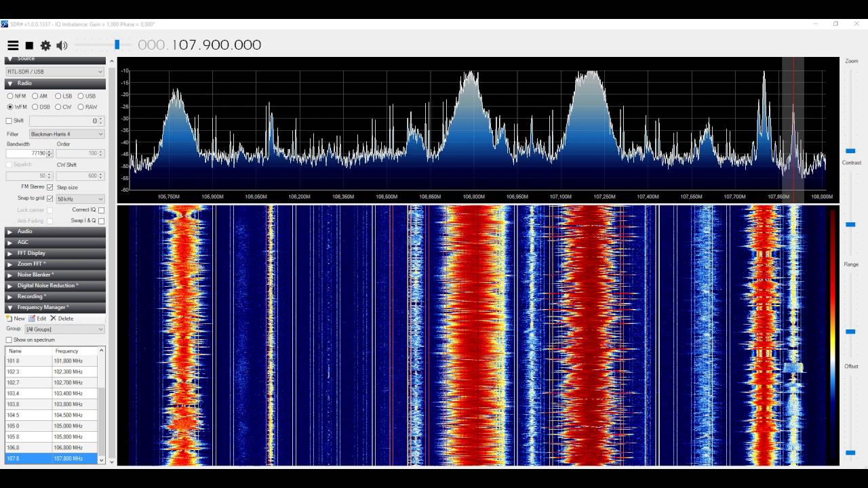The width and height of the screenshot is (868, 488).
Task: Select the 104.5 bookmark row
Action: [x=51, y=415]
